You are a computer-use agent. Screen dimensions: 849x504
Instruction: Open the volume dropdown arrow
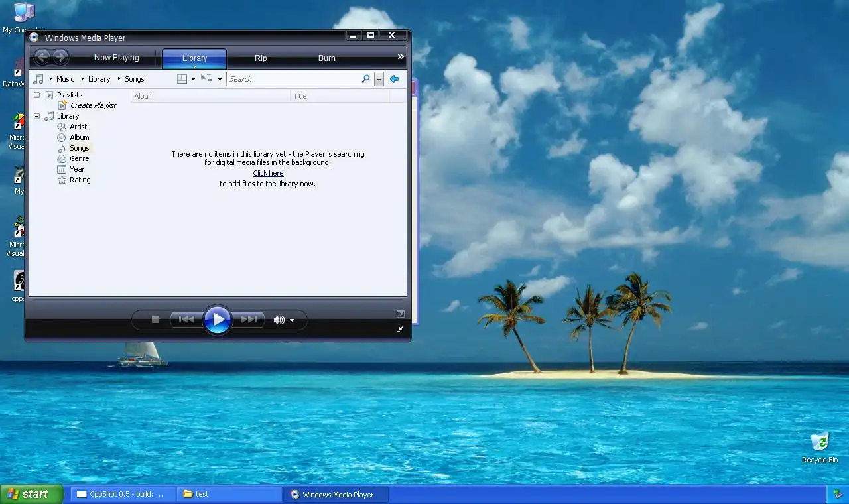tap(292, 320)
